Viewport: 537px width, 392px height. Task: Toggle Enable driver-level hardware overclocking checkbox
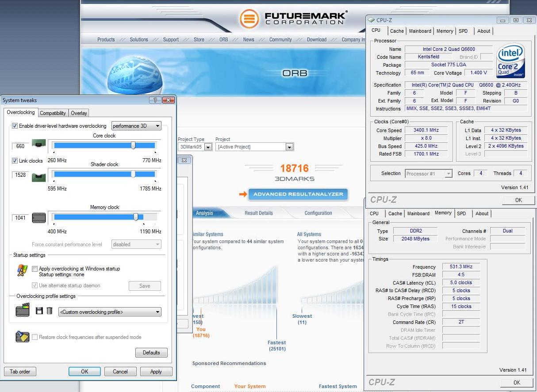tap(15, 126)
